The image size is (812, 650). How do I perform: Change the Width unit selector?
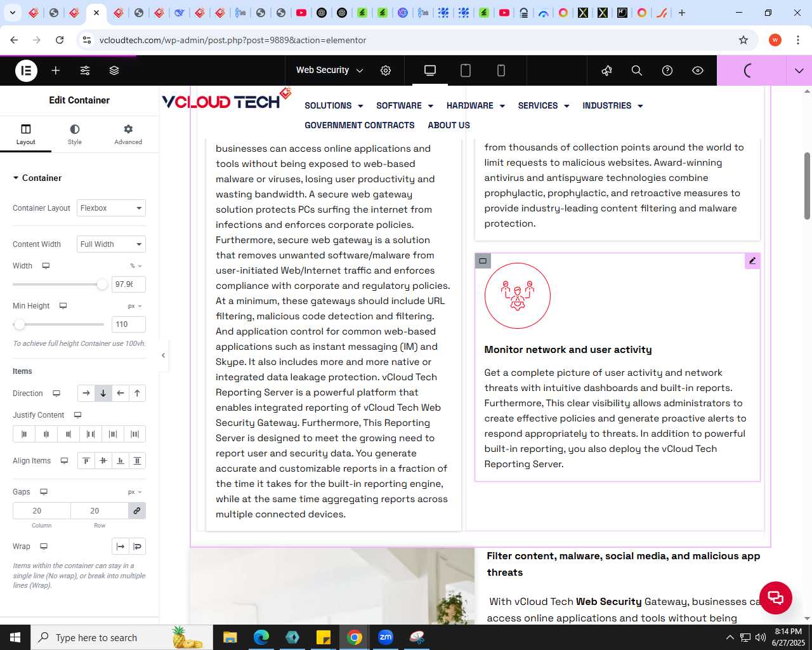pos(136,266)
